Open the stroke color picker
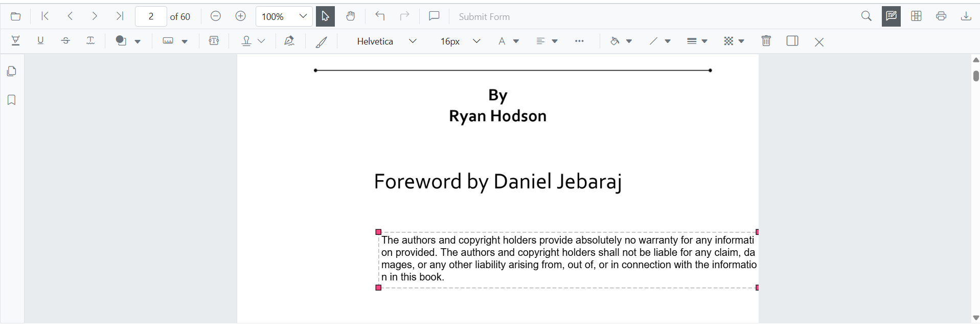This screenshot has width=980, height=326. (659, 41)
